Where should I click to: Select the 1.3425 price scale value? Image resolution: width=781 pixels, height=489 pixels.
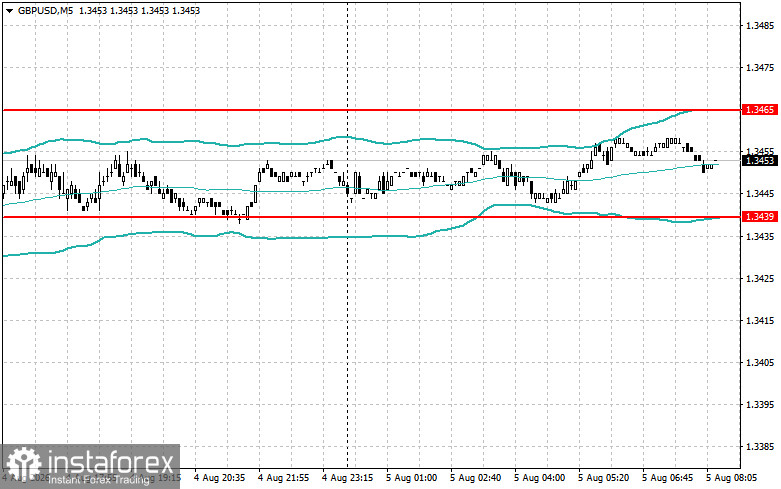(x=760, y=278)
